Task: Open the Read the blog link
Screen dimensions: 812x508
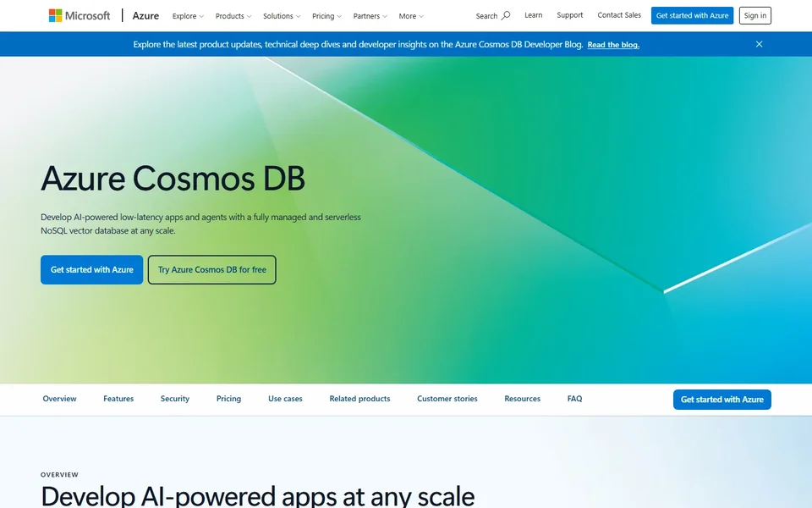Action: point(613,45)
